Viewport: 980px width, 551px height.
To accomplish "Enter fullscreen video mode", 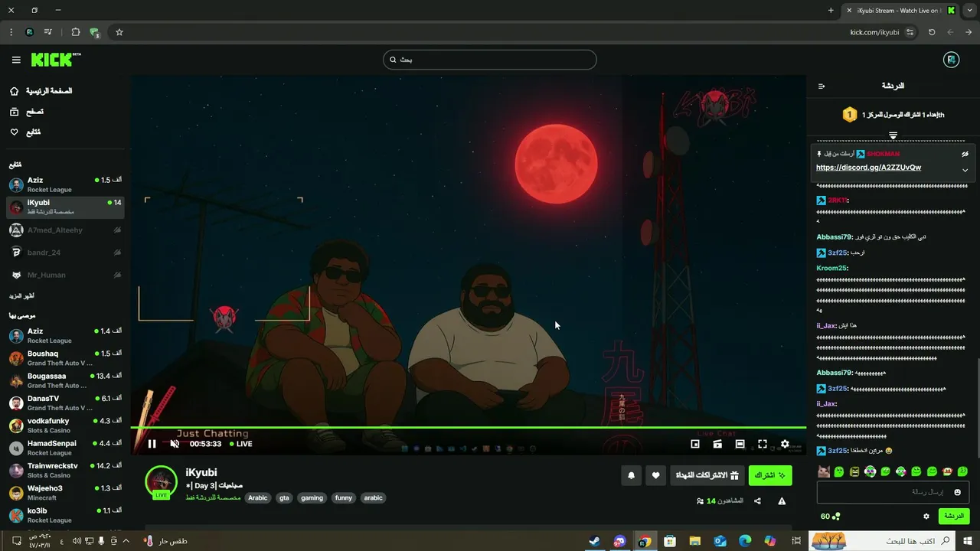I will click(763, 444).
